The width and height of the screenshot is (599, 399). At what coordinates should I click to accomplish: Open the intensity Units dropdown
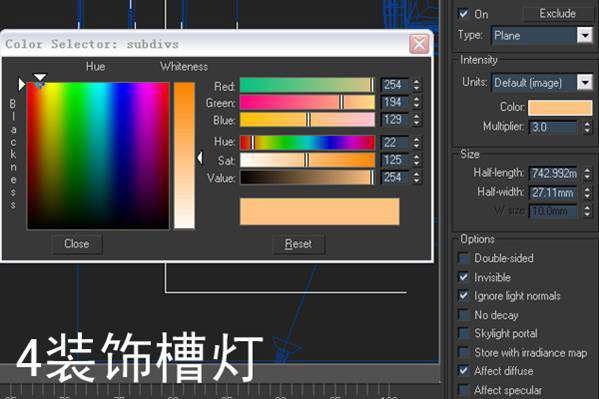pos(585,83)
